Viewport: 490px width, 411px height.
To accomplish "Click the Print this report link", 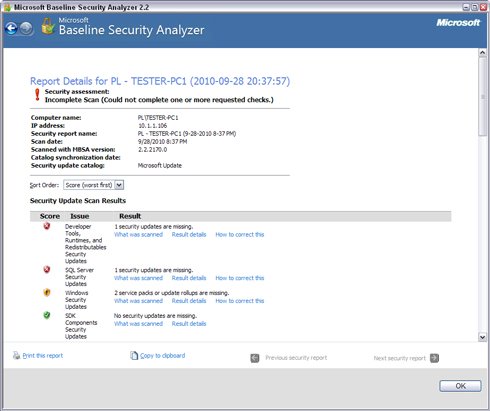I will 43,356.
